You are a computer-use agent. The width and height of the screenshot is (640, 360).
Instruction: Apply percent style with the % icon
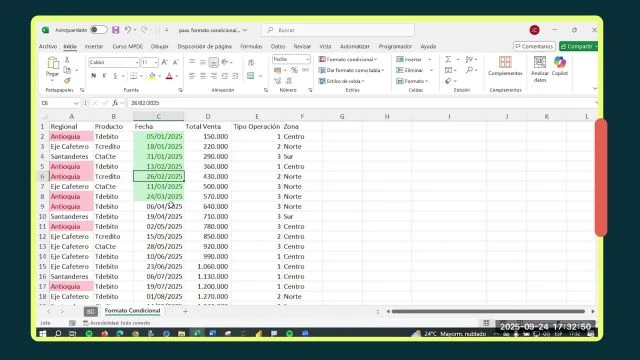(294, 70)
